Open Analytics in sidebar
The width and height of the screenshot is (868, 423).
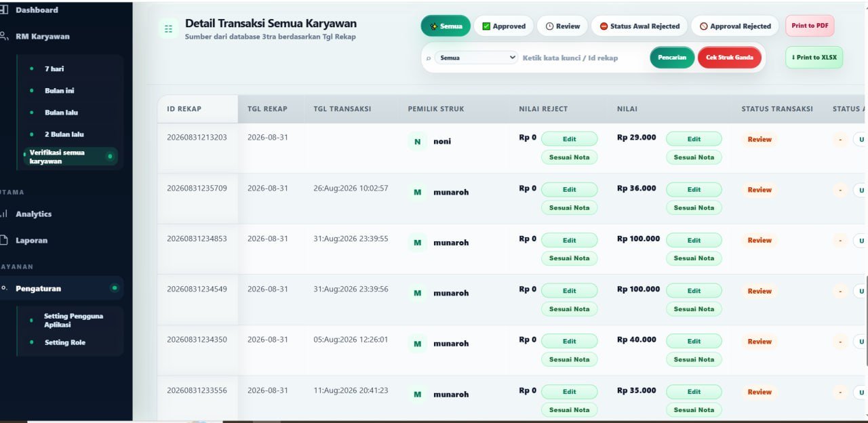[33, 214]
